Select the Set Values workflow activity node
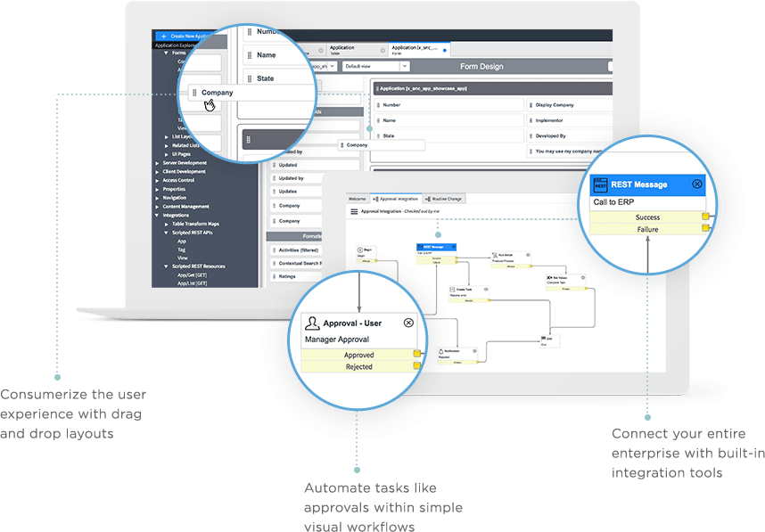Viewport: 765px width, 532px height. pyautogui.click(x=566, y=282)
